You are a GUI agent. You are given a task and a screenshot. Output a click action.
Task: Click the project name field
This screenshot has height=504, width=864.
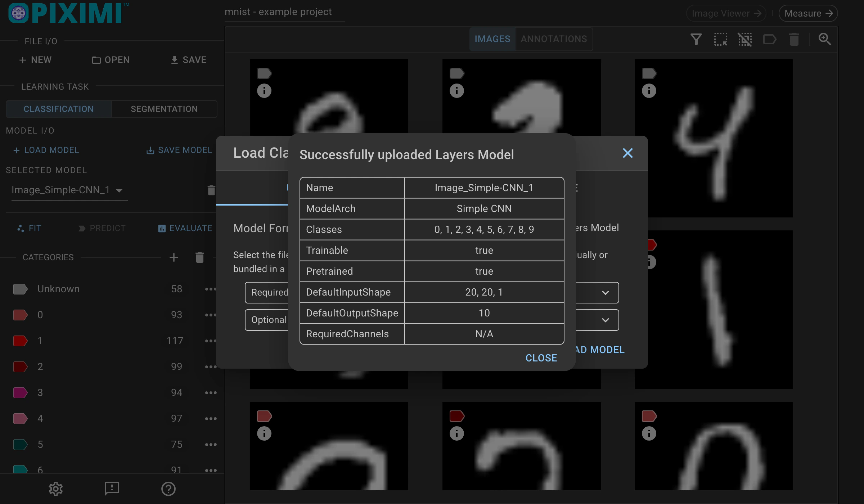(284, 12)
